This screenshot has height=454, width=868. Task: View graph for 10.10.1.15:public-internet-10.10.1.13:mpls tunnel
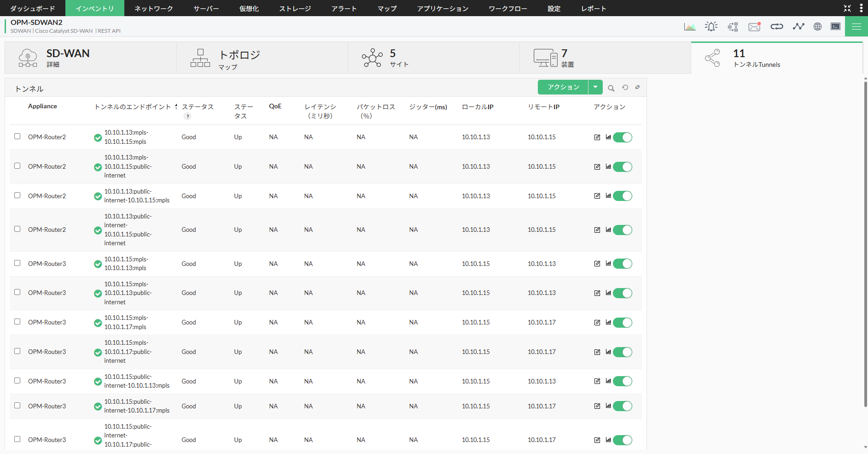[x=608, y=381]
